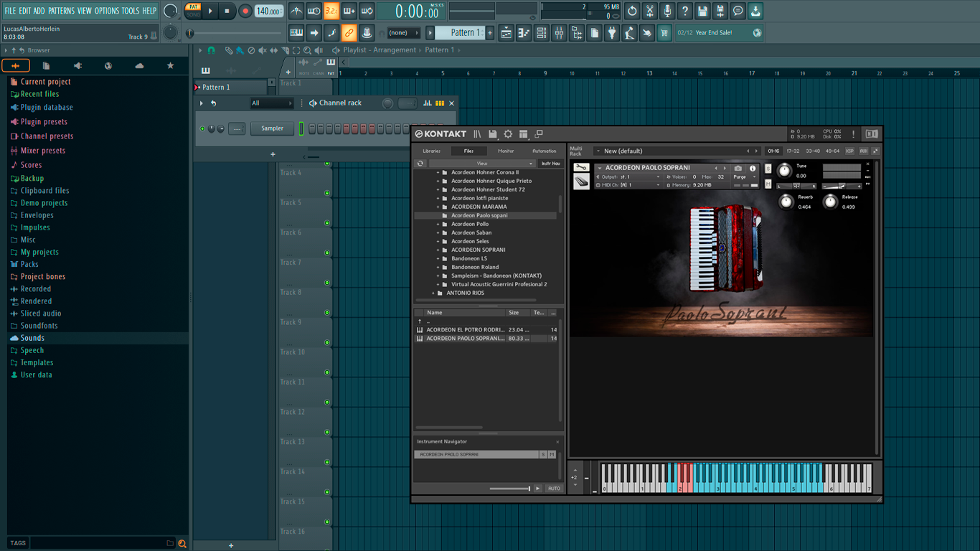
Task: Toggle the AUTO button in Instrument Navigator
Action: click(554, 489)
